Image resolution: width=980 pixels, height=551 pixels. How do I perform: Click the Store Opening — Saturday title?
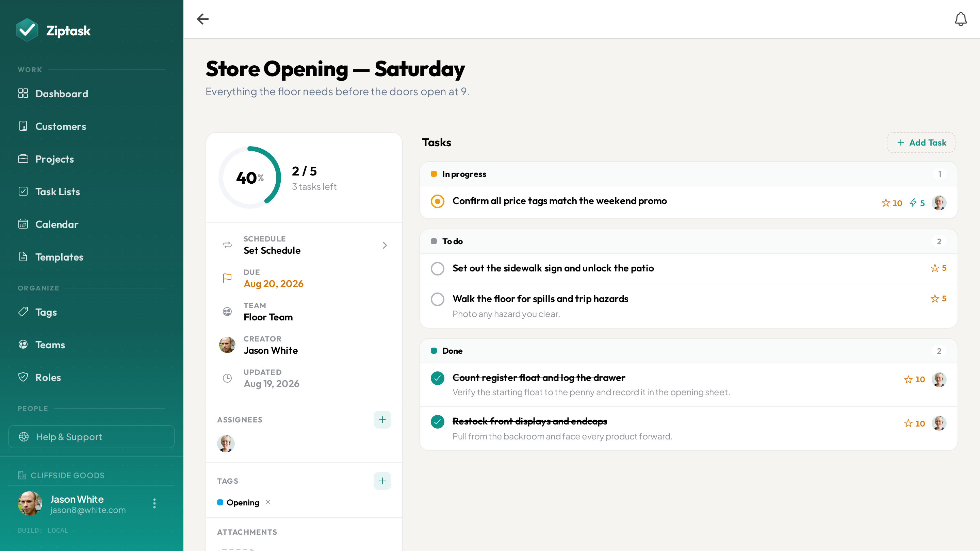(x=335, y=69)
